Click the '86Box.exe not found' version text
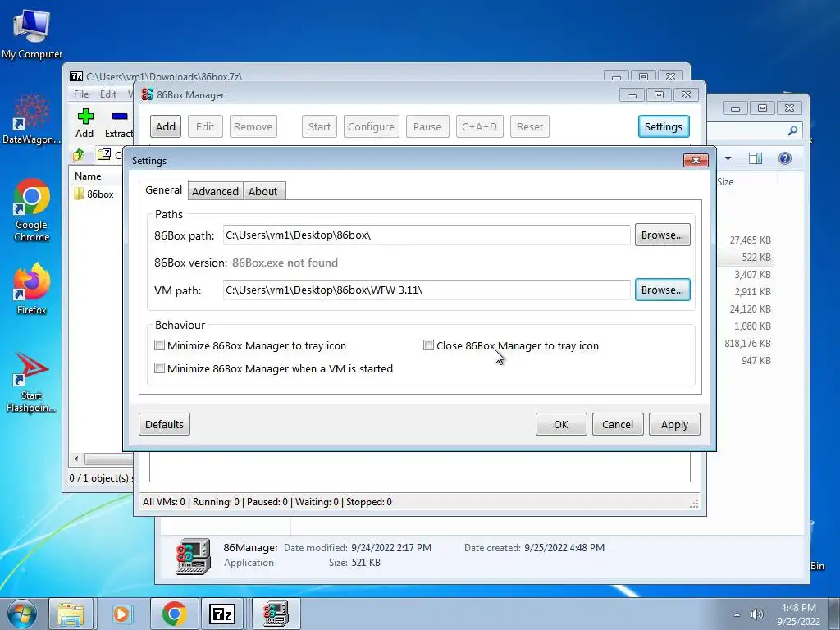 click(x=285, y=262)
